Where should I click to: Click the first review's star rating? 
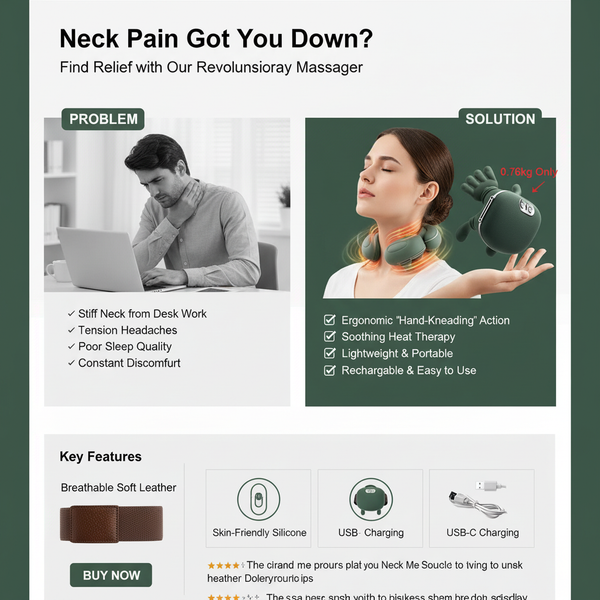[226, 565]
